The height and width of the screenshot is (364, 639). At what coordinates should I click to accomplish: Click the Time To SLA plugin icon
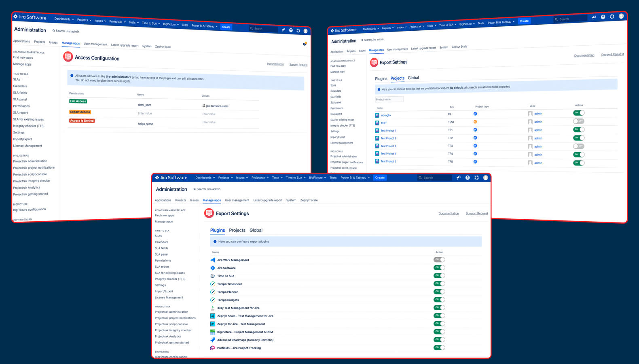pyautogui.click(x=213, y=276)
